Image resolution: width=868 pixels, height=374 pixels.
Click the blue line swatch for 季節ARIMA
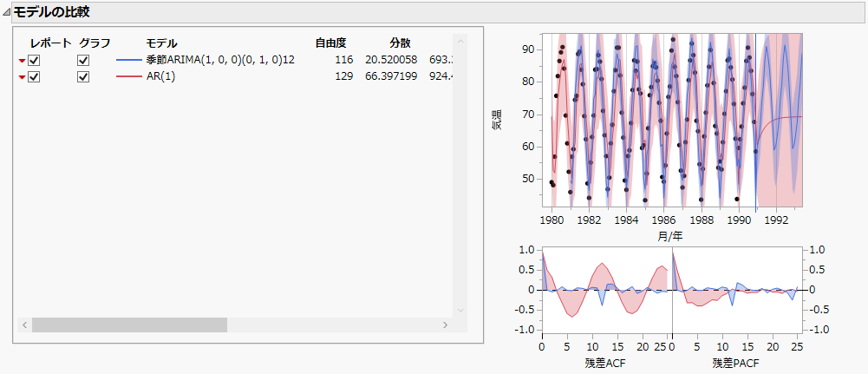click(129, 60)
